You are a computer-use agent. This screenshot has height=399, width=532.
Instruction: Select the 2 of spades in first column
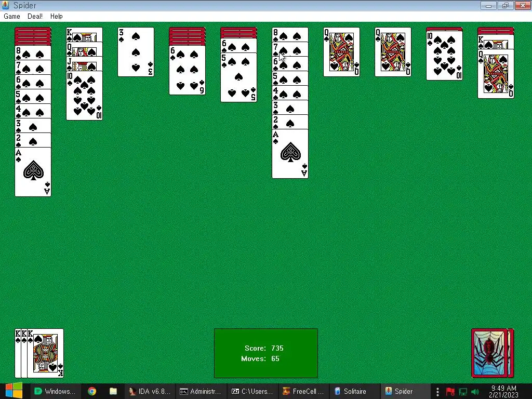[x=33, y=140]
